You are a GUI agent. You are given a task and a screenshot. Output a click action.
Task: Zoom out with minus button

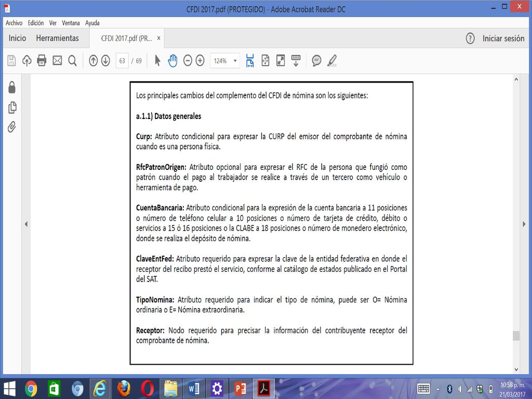click(188, 61)
